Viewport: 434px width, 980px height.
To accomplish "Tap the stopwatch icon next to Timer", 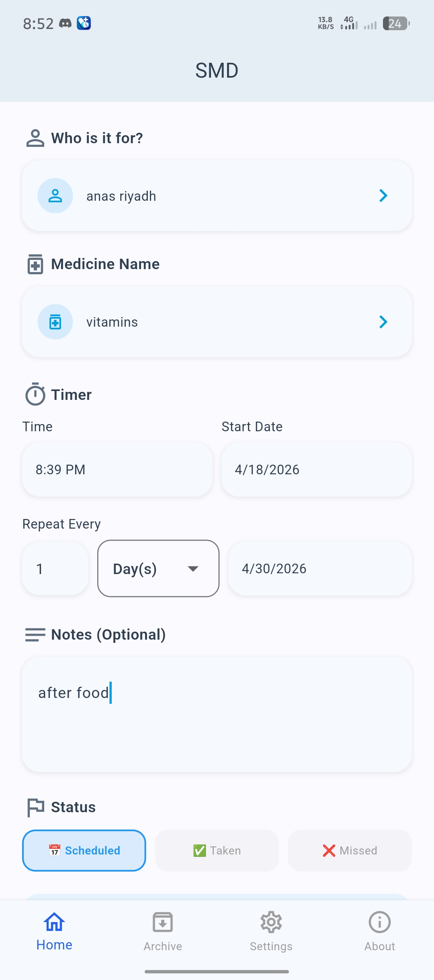I will 35,394.
